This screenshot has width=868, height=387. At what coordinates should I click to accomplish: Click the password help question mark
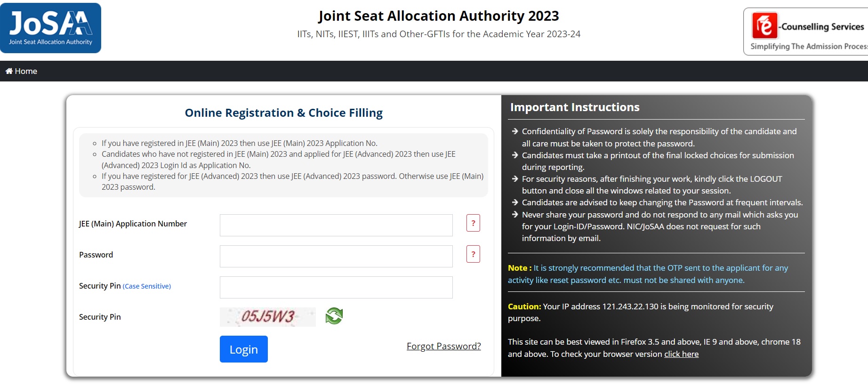pos(473,254)
